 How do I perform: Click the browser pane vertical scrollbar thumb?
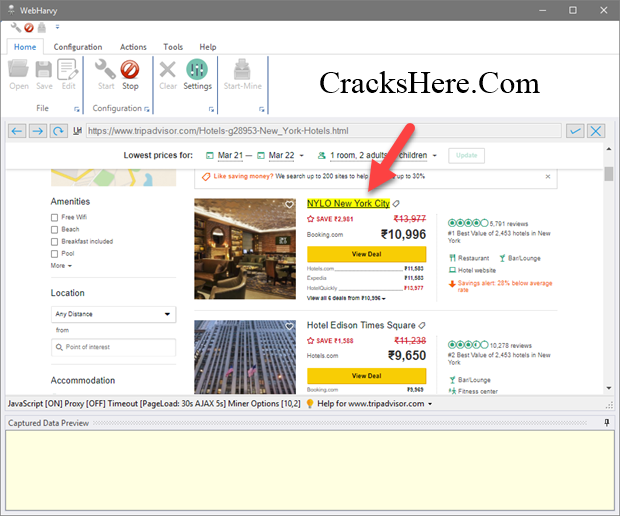pos(609,174)
